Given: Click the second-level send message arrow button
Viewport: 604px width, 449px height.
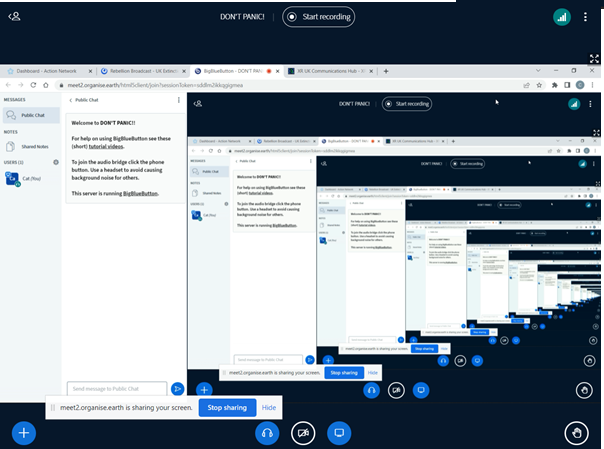Looking at the screenshot, I should (x=310, y=360).
